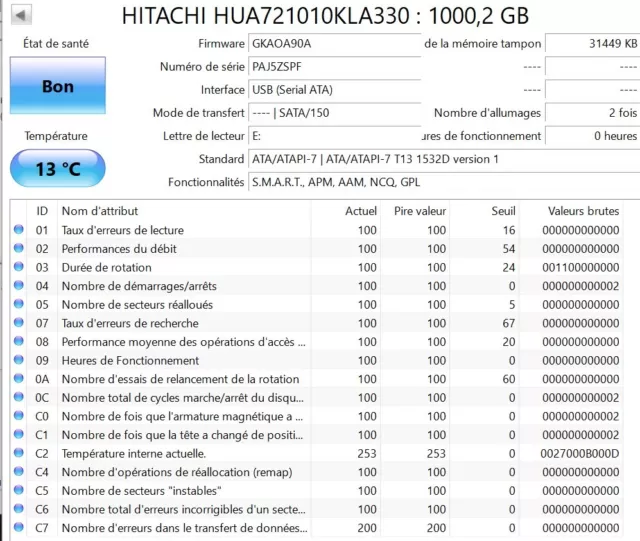
Task: Select status dot for attribute 02
Action: pos(19,248)
